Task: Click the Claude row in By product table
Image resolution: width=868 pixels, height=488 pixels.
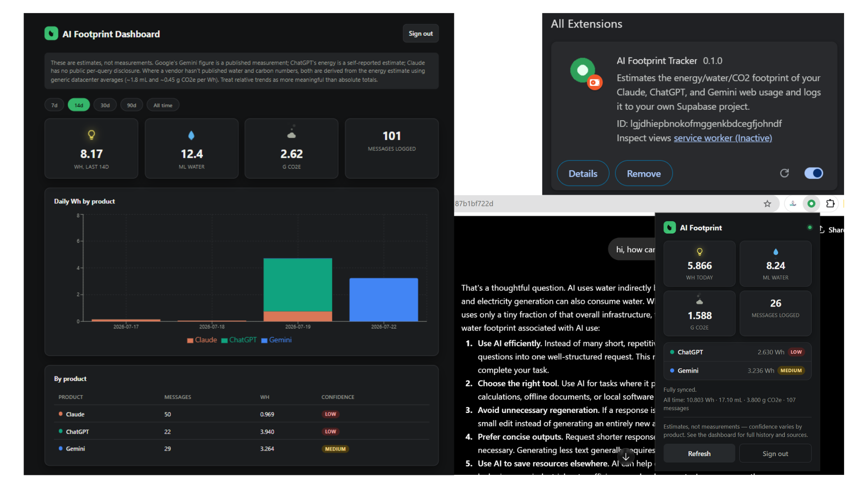Action: tap(241, 414)
